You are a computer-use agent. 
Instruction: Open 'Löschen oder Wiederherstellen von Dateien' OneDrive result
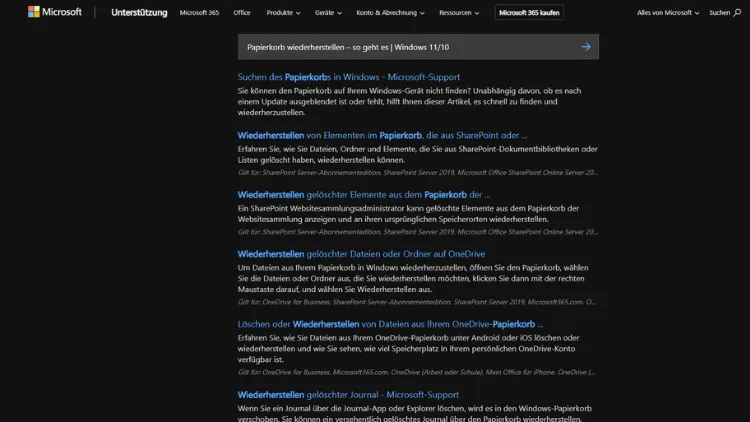tap(390, 324)
